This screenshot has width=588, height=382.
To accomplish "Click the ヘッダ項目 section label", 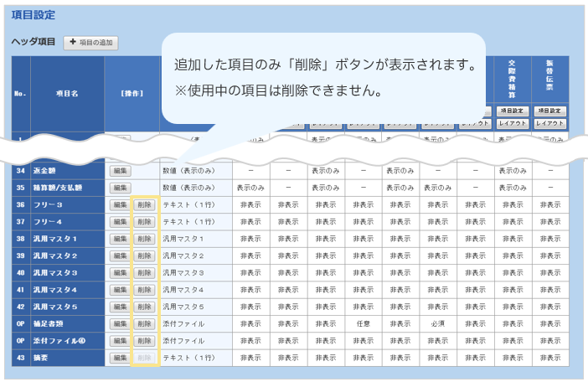I will [34, 42].
